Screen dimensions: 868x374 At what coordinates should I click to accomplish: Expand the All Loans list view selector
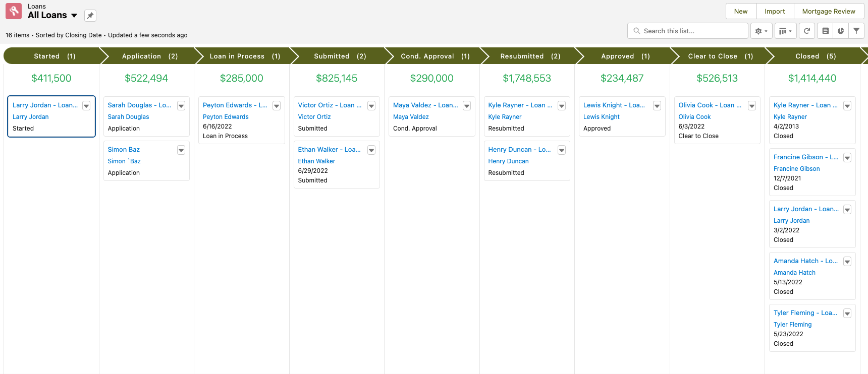pyautogui.click(x=74, y=16)
